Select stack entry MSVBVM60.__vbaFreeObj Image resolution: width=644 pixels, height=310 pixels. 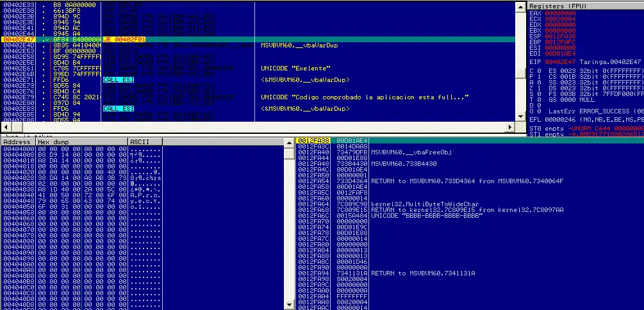click(411, 152)
